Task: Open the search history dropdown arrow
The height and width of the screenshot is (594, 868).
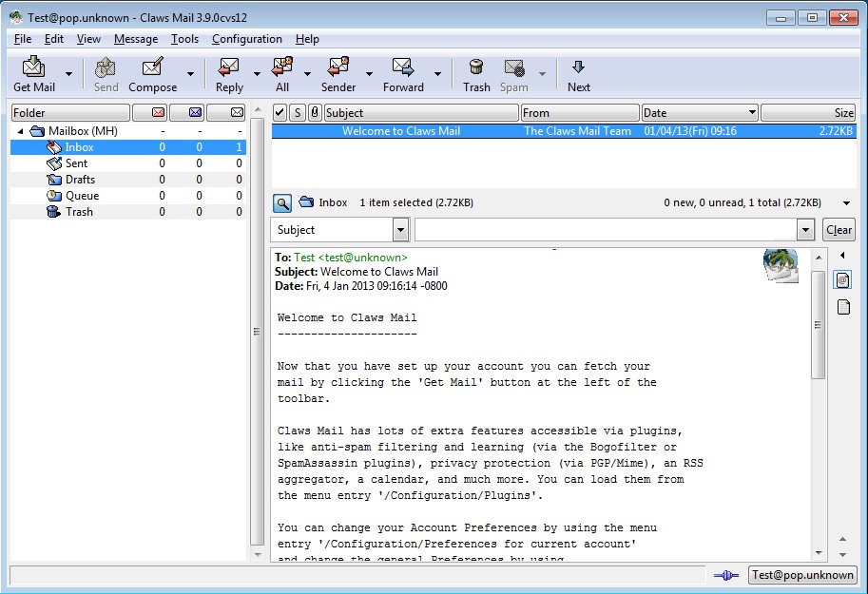Action: (x=806, y=230)
